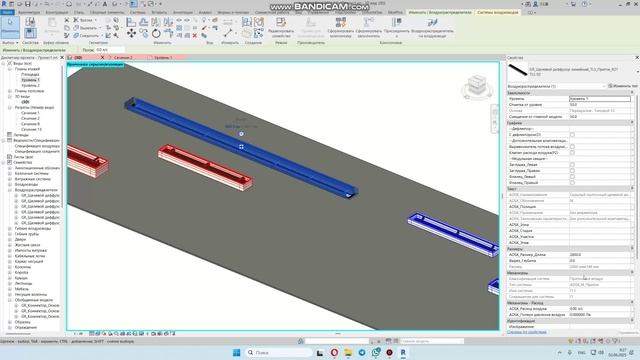Toggle 'Фланец_Правый' checkbox
This screenshot has height=360, width=640.
[x=572, y=183]
